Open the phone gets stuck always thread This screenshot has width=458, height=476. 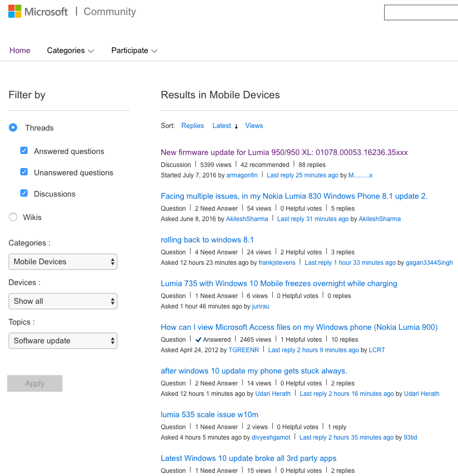[x=254, y=371]
